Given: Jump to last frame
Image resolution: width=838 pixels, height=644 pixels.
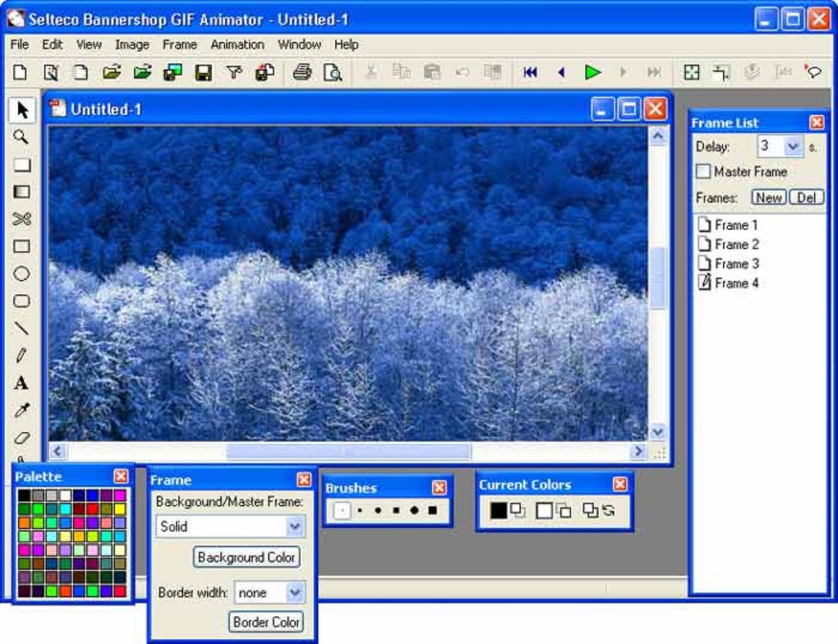Looking at the screenshot, I should click(x=654, y=72).
